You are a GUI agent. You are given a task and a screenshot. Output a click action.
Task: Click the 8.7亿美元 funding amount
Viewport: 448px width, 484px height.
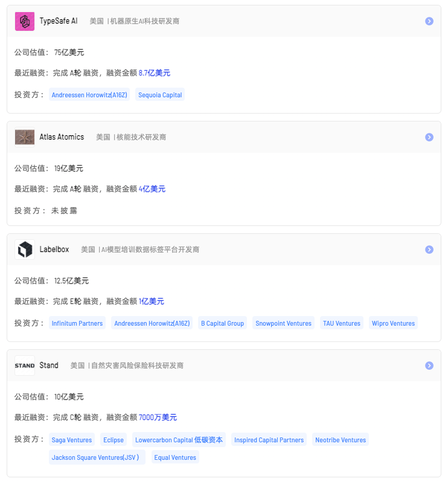(x=155, y=73)
